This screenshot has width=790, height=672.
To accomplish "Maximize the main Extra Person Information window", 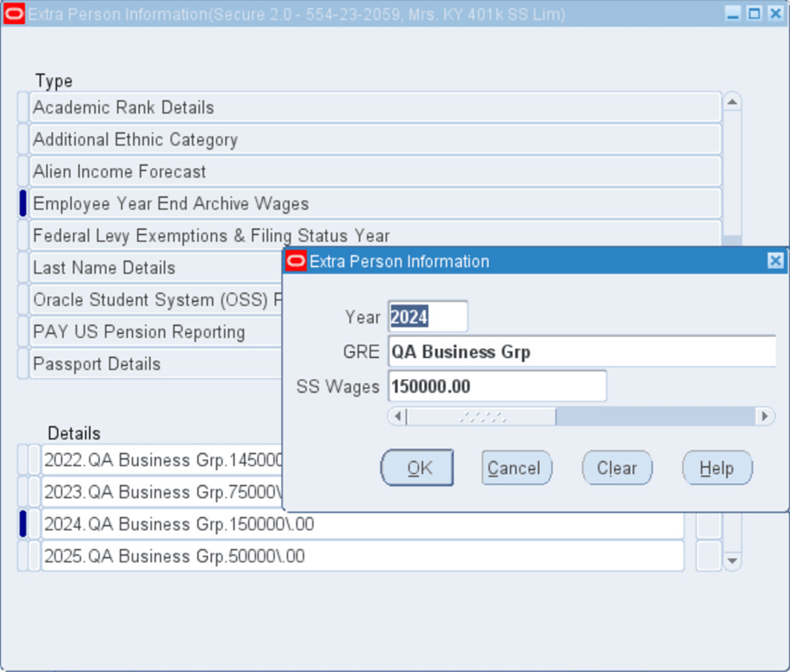I will pyautogui.click(x=754, y=13).
